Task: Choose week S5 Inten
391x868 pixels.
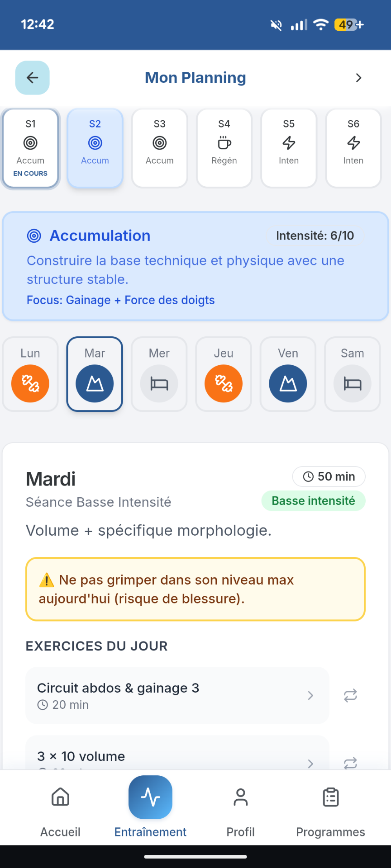Action: click(289, 148)
